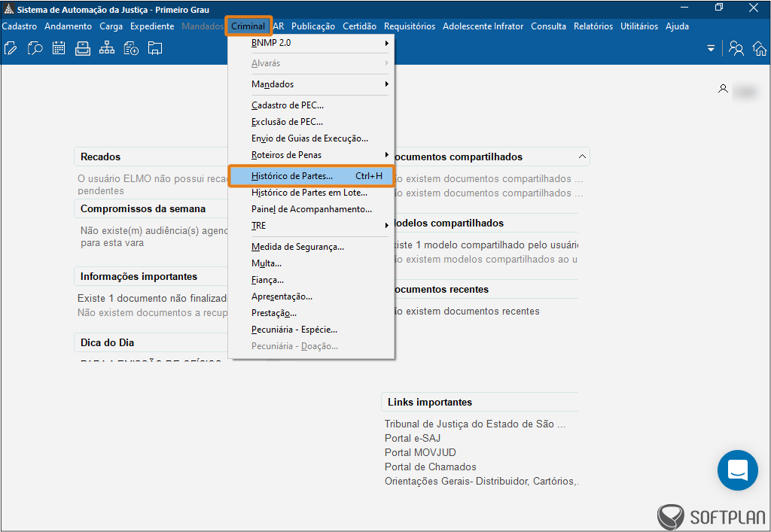Click the document search magnifier toolbar icon

point(35,48)
